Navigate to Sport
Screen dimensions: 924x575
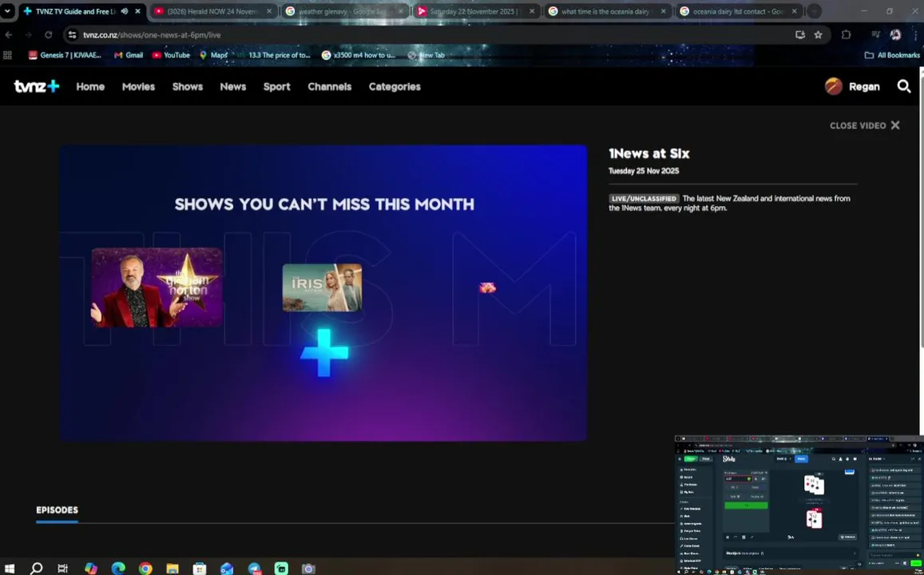point(276,86)
